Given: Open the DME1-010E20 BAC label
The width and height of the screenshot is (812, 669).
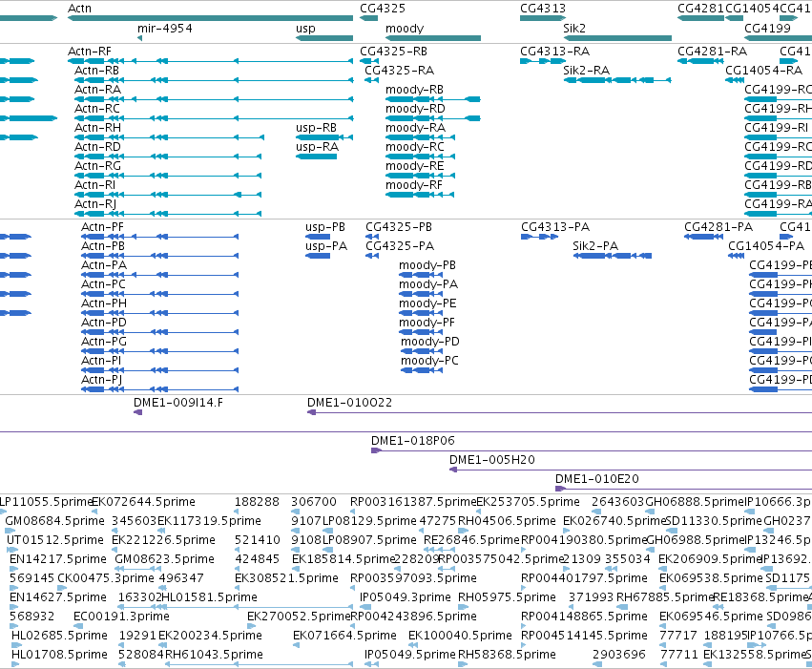Looking at the screenshot, I should click(x=596, y=479).
